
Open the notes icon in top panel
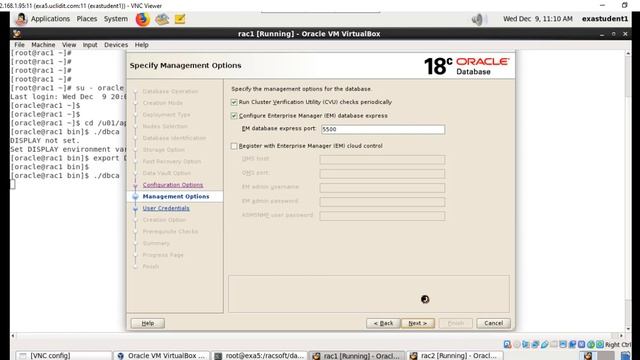coord(180,19)
